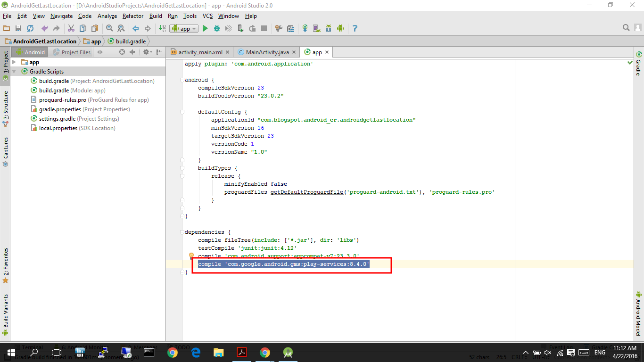
Task: Click the intention light bulb in editor gutter
Action: 191,256
